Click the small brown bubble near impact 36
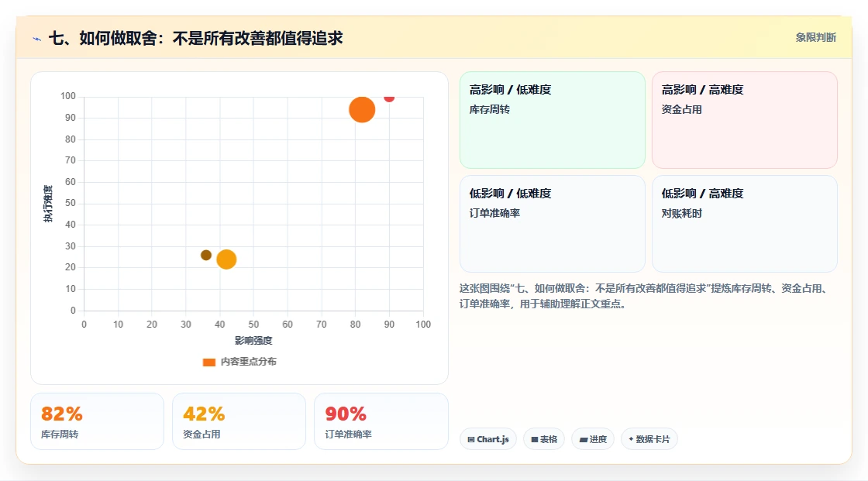The height and width of the screenshot is (481, 868). point(206,255)
